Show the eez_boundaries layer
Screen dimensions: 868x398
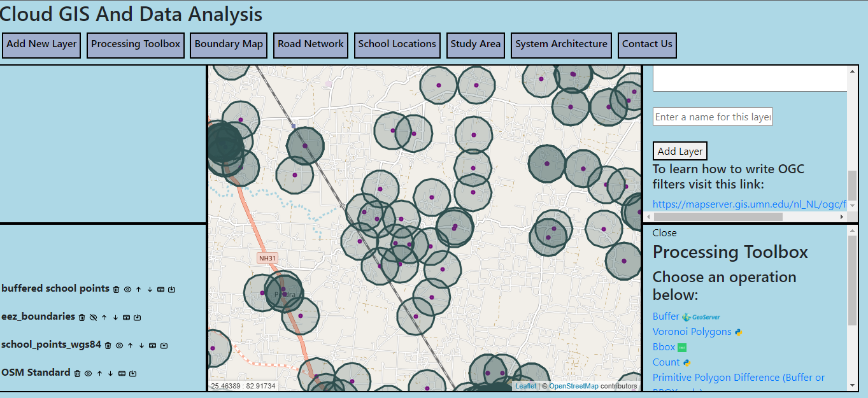[93, 317]
